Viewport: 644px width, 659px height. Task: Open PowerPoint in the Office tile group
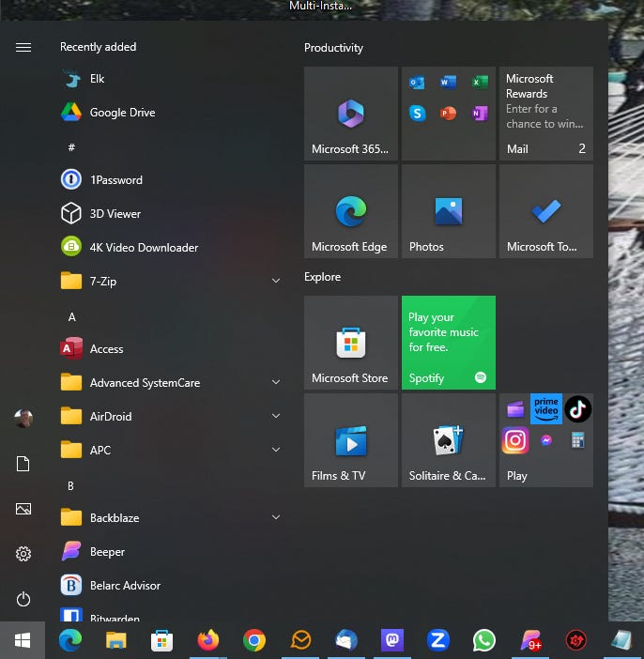[448, 113]
